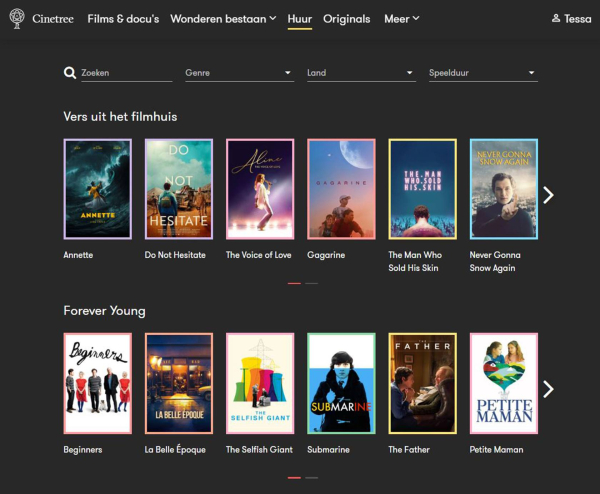Open the Speelduur filter dropdown
600x494 pixels.
tap(482, 73)
